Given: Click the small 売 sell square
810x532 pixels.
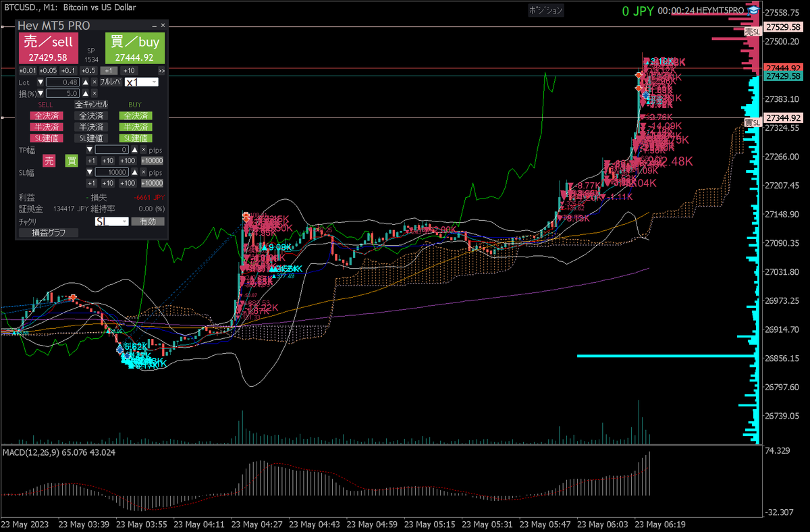Looking at the screenshot, I should [x=49, y=161].
